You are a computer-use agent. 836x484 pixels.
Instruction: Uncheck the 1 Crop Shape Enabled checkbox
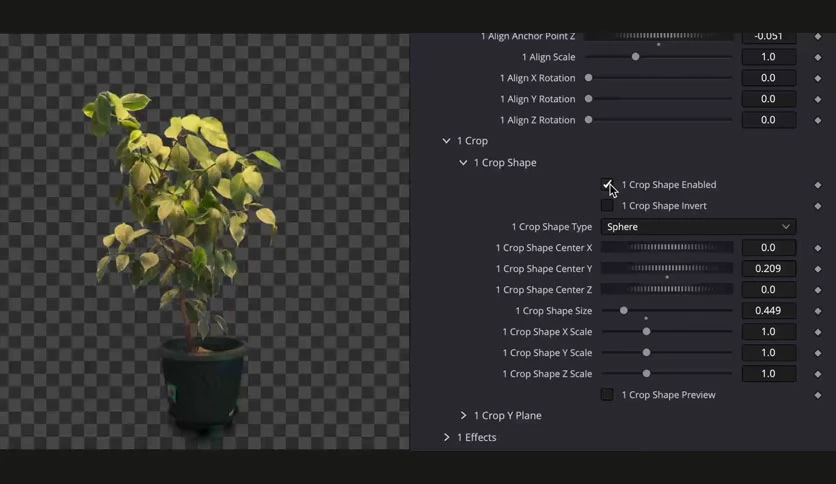pyautogui.click(x=607, y=184)
